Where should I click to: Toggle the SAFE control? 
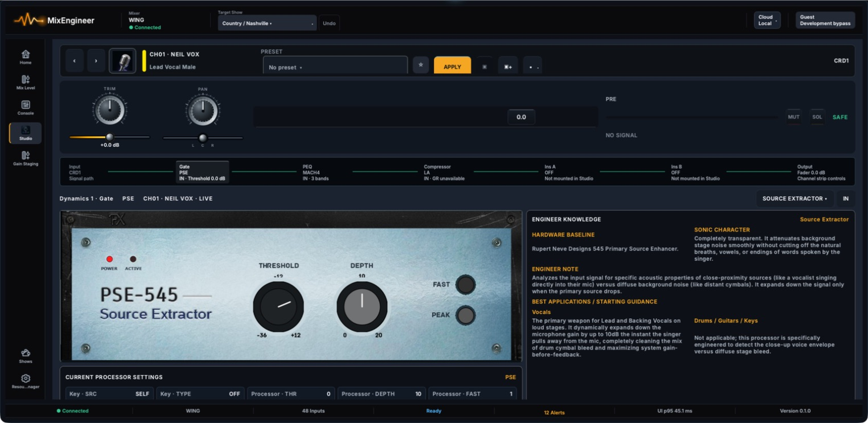[840, 117]
